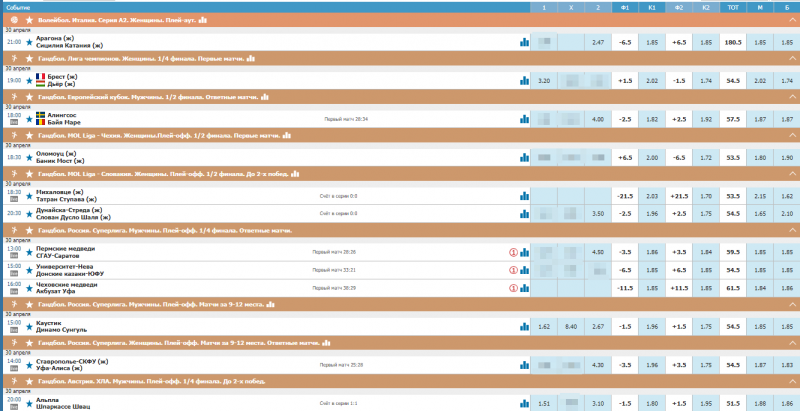Click red info badge for Пермские медведи match

514,252
